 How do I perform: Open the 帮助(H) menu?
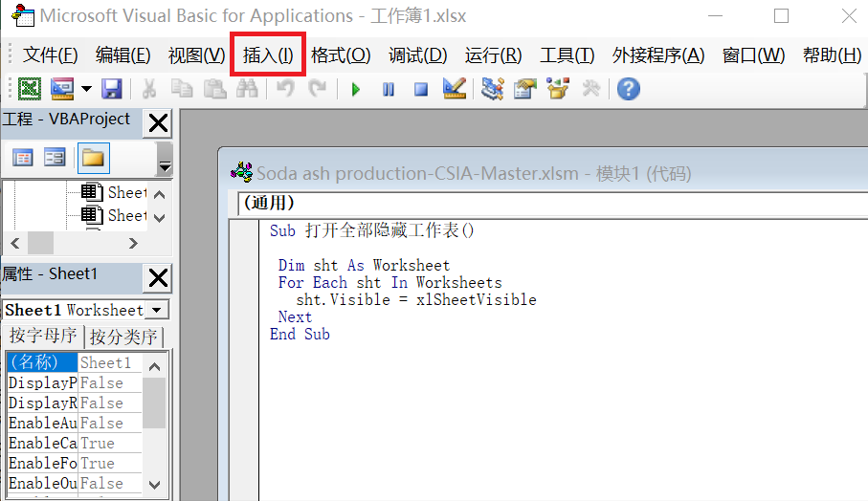832,55
